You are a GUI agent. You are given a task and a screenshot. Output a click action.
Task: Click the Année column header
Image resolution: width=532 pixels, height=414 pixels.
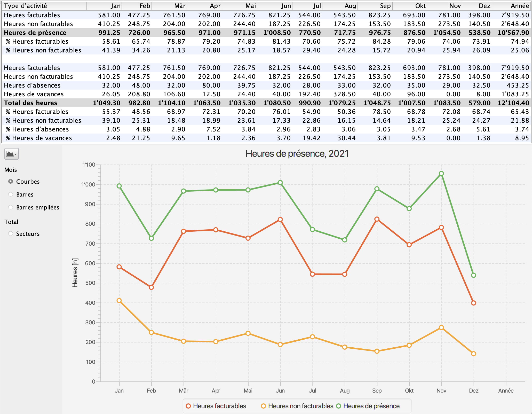[x=511, y=6]
